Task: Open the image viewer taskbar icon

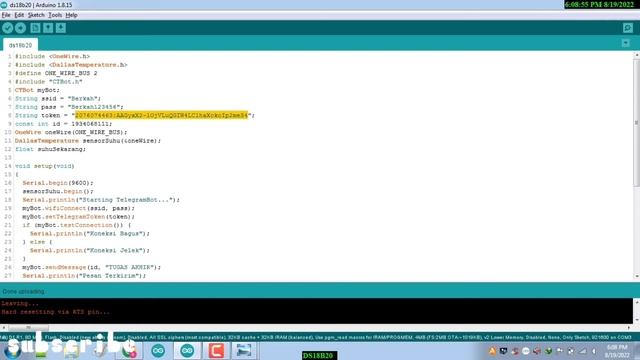Action: [x=244, y=351]
